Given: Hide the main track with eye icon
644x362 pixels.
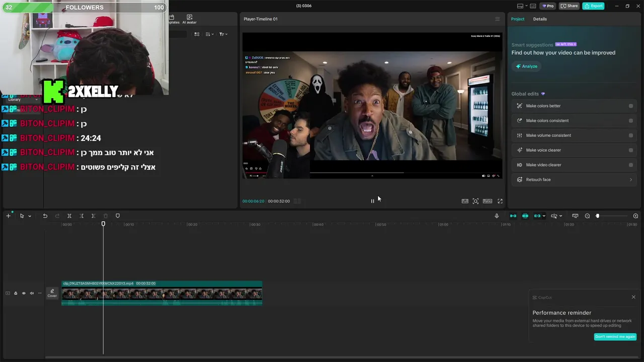Looking at the screenshot, I should tap(24, 293).
